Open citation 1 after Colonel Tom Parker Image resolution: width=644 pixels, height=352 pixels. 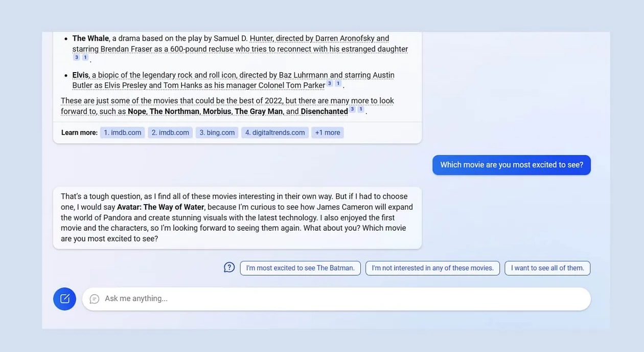(338, 83)
